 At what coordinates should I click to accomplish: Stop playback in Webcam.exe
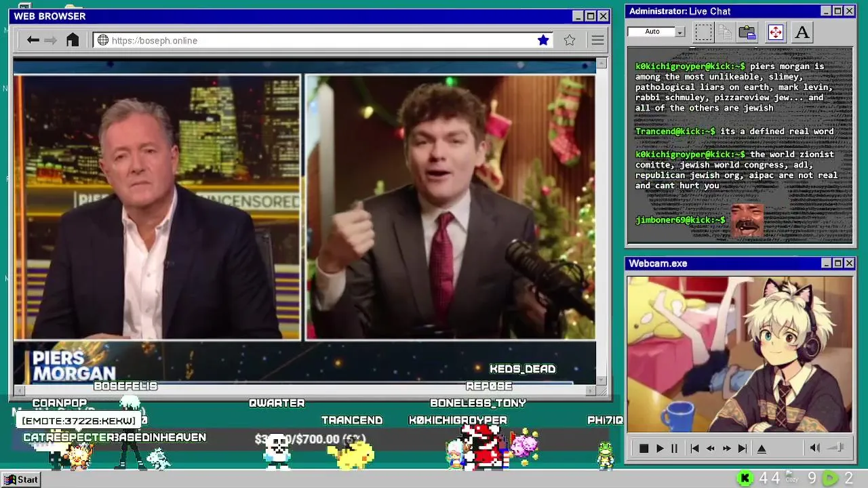tap(644, 448)
